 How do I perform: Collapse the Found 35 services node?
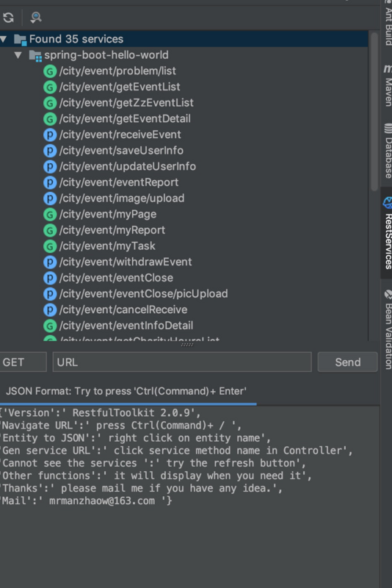pyautogui.click(x=4, y=39)
